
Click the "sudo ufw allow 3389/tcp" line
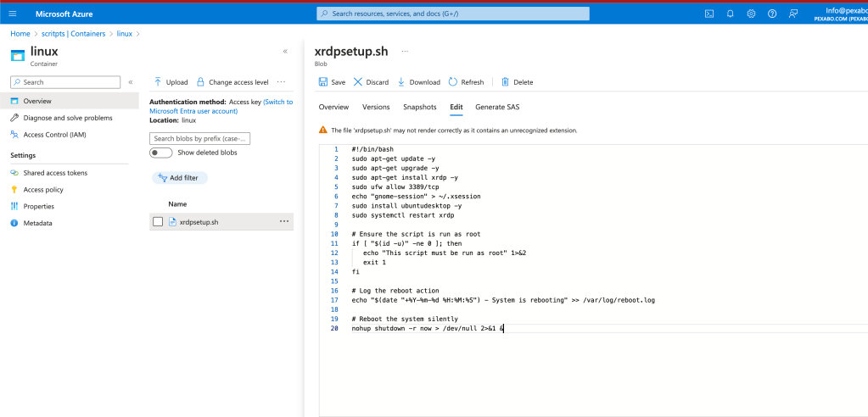click(x=395, y=187)
